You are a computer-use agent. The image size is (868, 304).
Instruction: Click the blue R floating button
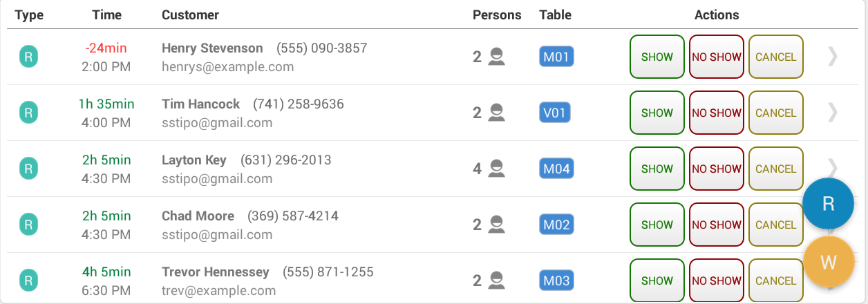pyautogui.click(x=828, y=203)
